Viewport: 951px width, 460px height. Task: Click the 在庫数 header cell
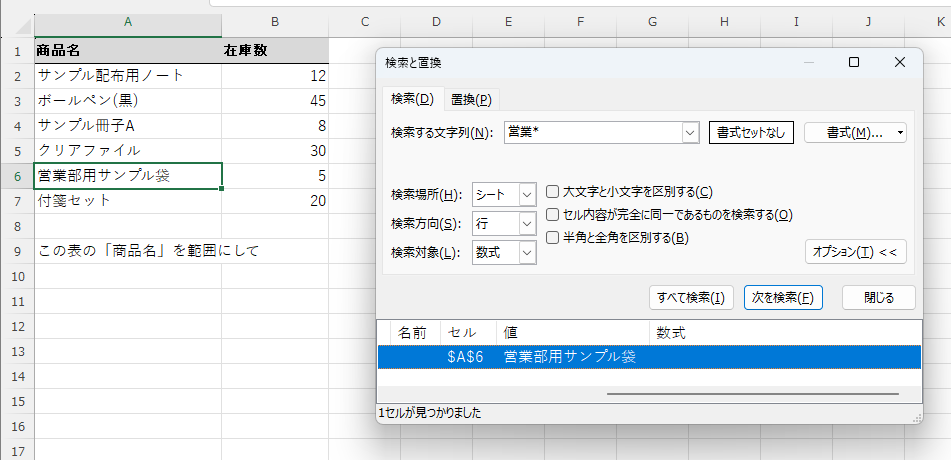click(275, 51)
